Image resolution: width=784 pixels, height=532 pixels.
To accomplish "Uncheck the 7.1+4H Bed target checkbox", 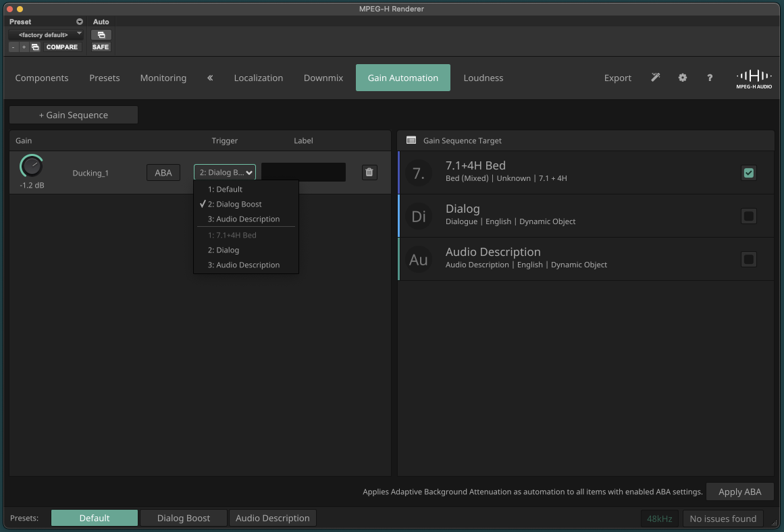I will point(748,173).
